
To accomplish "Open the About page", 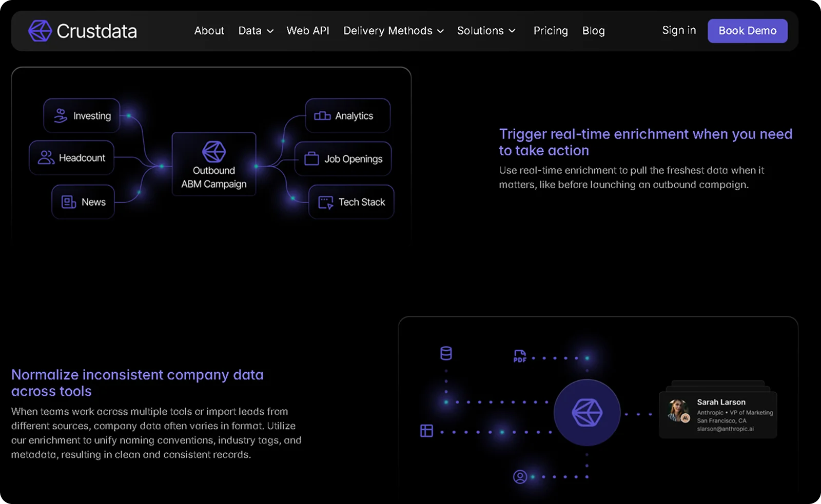I will [x=209, y=31].
